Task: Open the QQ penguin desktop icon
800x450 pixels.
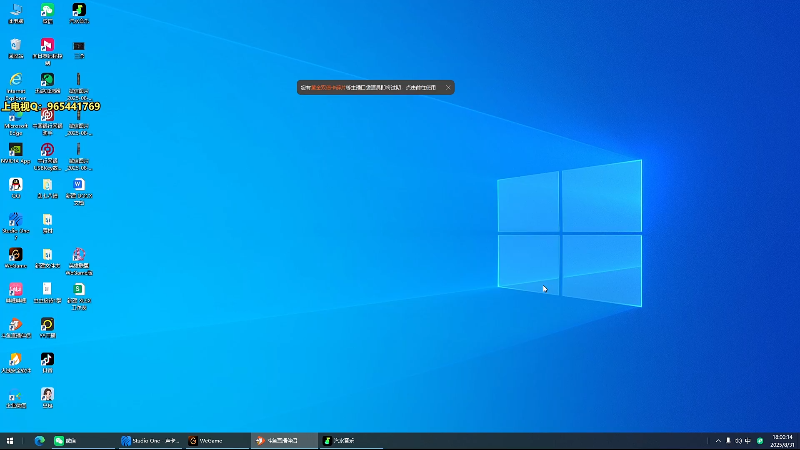Action: (16, 188)
